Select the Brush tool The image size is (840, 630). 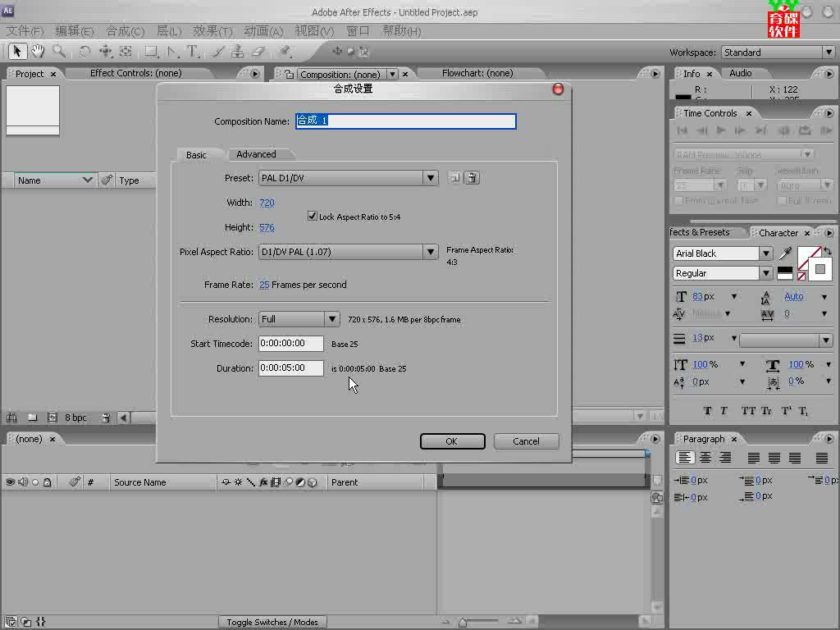pos(217,52)
